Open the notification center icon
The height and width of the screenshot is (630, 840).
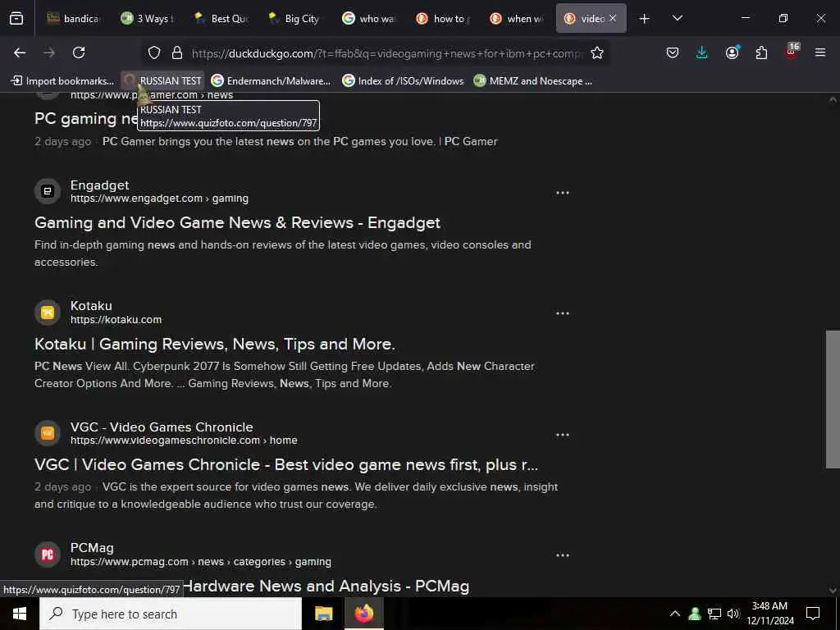click(x=813, y=614)
